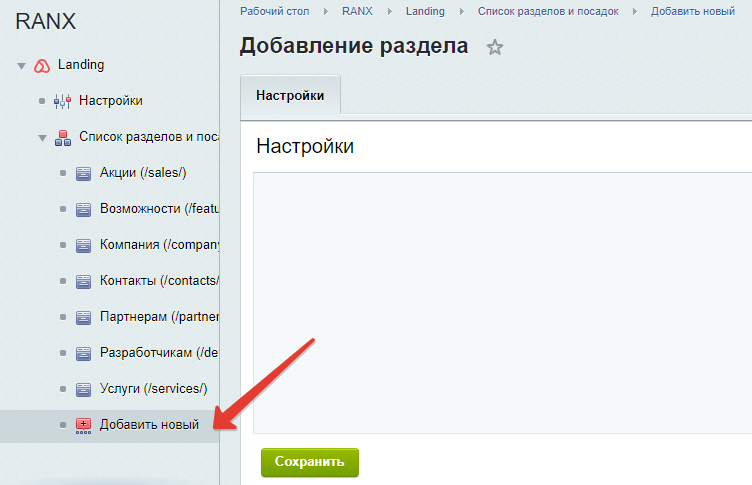Click the Настройки heading inside the panel
The height and width of the screenshot is (485, 752).
[x=305, y=146]
